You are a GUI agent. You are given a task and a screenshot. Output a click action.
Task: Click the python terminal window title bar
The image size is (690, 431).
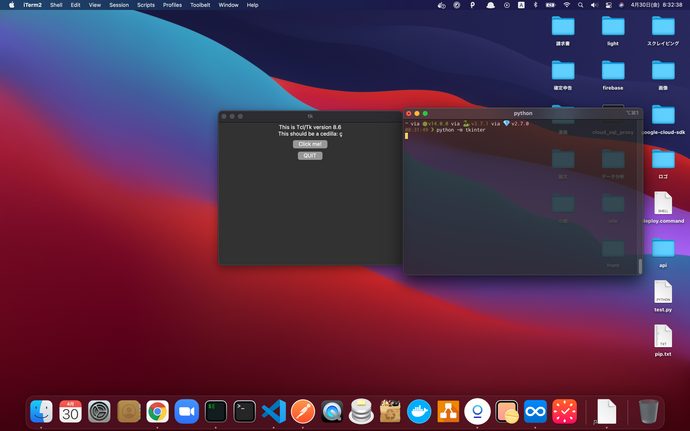[x=523, y=113]
